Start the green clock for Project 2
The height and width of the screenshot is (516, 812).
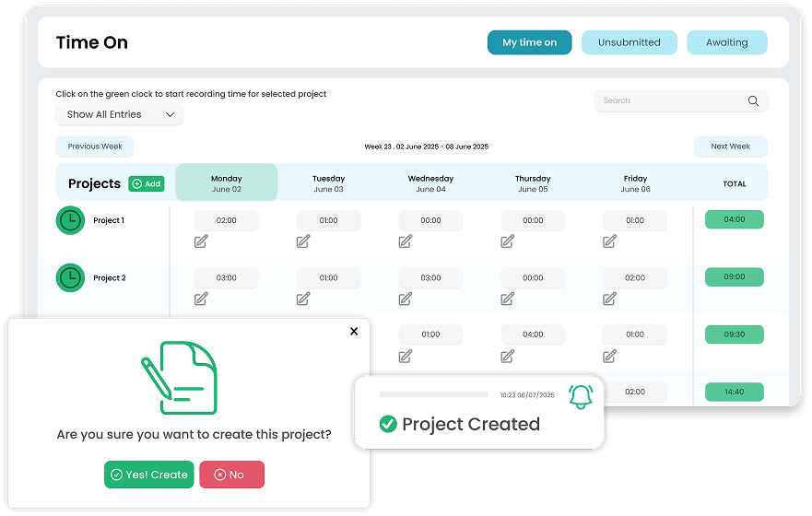tap(70, 278)
